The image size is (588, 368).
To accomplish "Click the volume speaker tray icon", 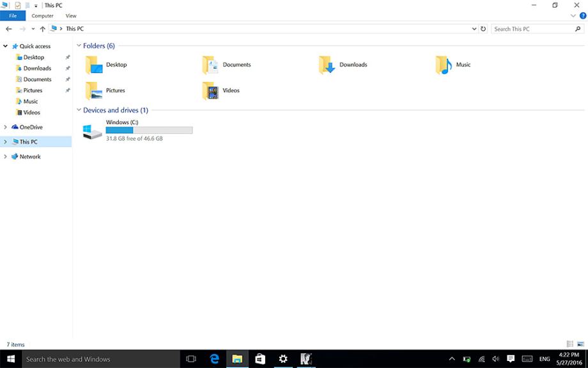I will (x=496, y=359).
